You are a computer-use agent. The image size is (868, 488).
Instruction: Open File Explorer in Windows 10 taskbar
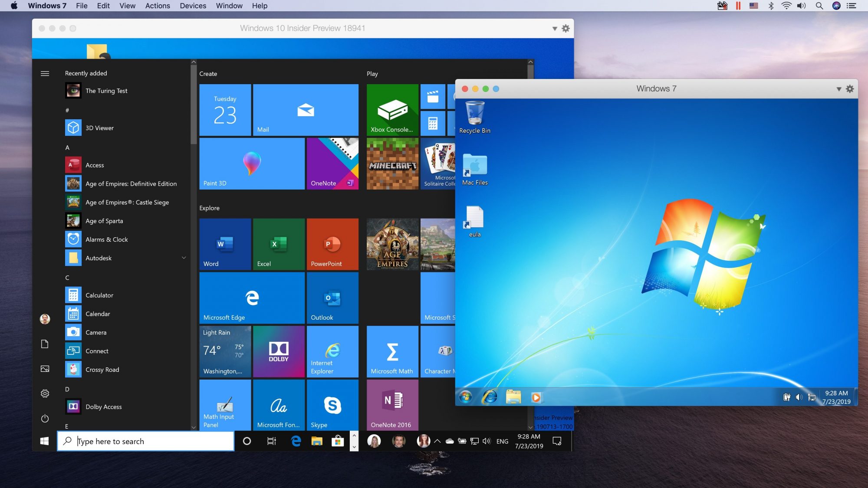[x=317, y=441]
